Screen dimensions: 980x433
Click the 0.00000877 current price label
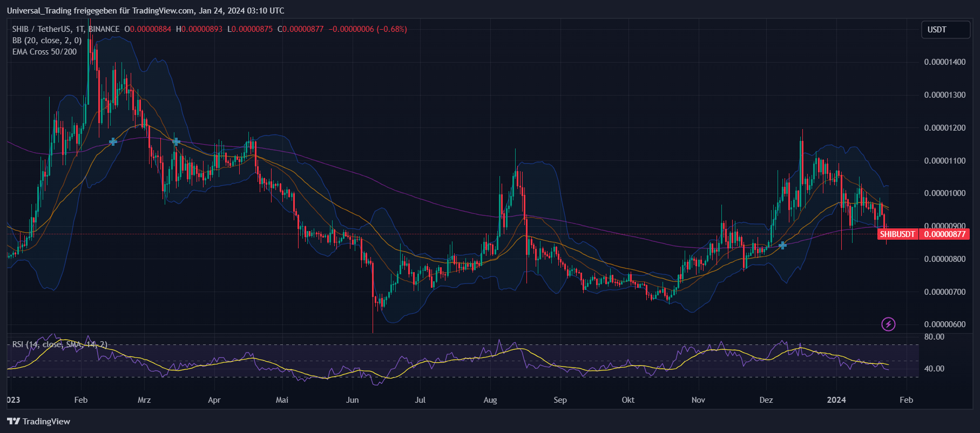point(945,234)
